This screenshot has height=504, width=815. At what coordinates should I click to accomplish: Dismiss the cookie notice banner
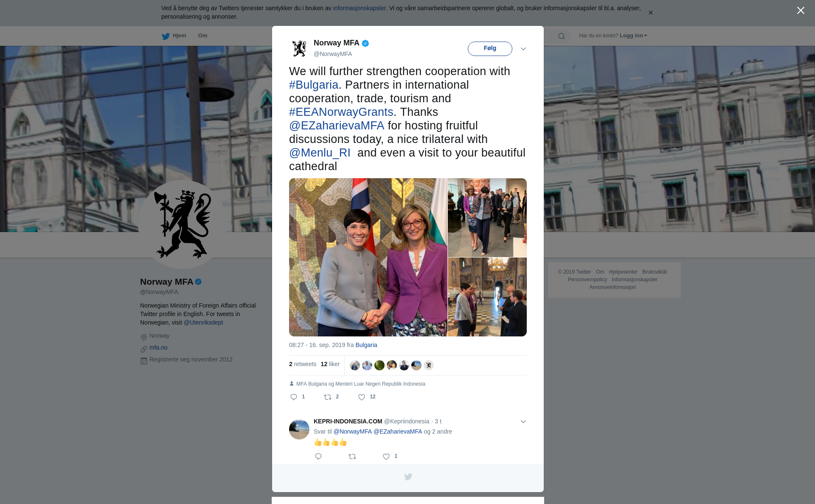tap(650, 13)
